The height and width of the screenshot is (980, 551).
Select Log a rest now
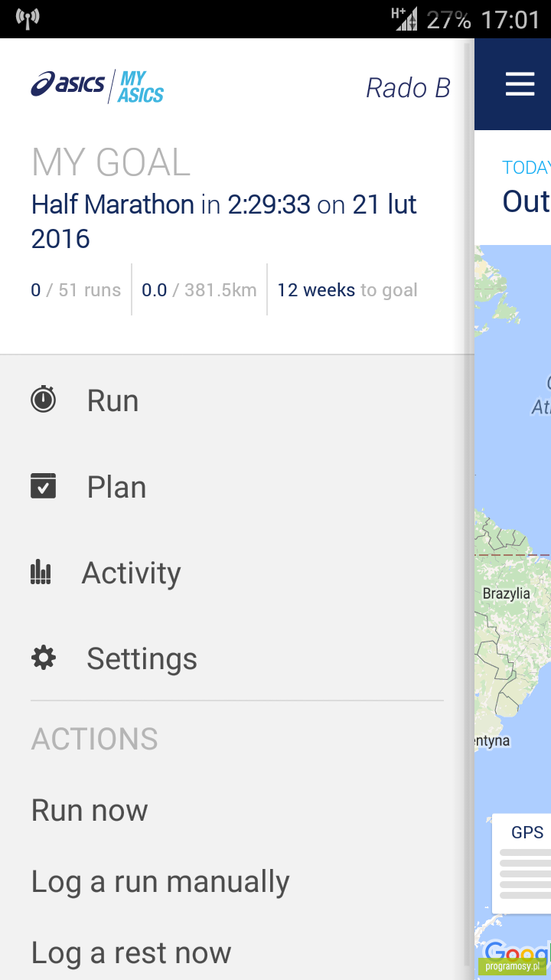pyautogui.click(x=131, y=953)
